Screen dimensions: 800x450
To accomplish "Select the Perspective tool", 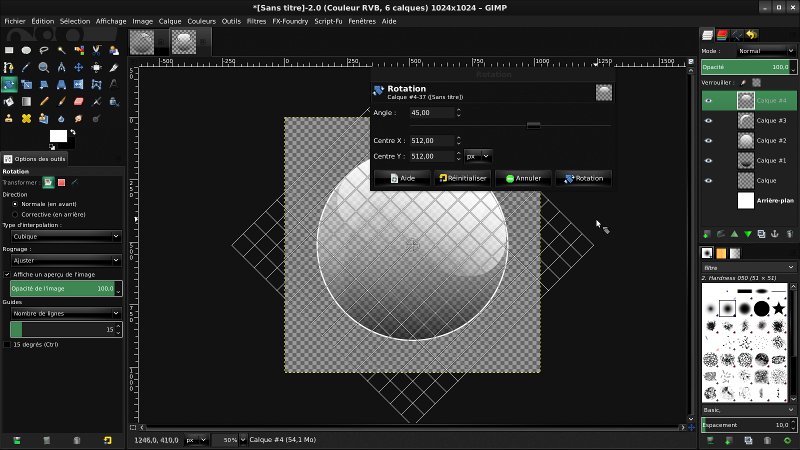I will (61, 84).
